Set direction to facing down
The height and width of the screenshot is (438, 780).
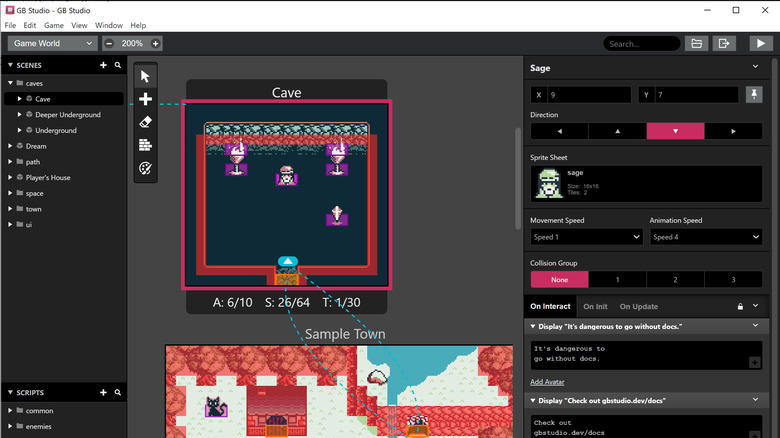pyautogui.click(x=675, y=131)
